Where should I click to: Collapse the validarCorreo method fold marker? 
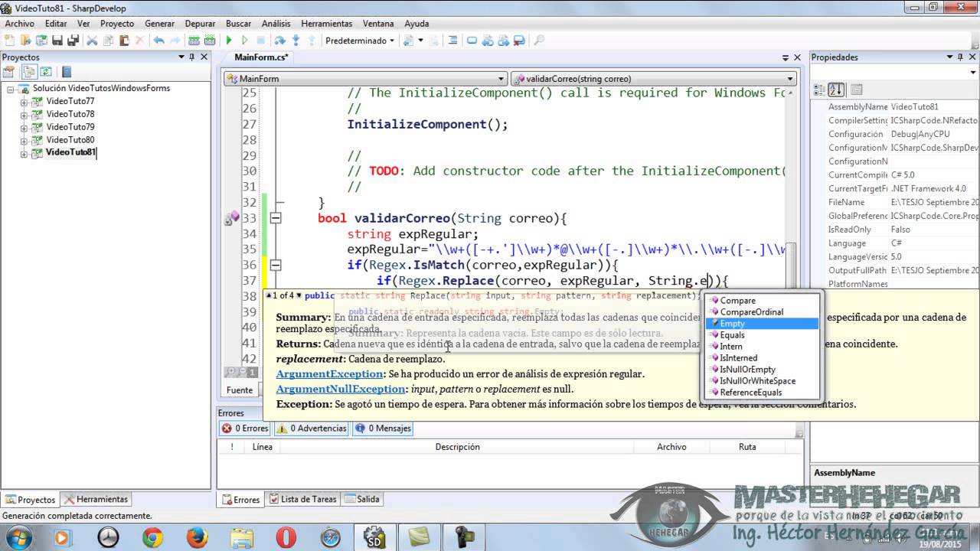pos(276,218)
